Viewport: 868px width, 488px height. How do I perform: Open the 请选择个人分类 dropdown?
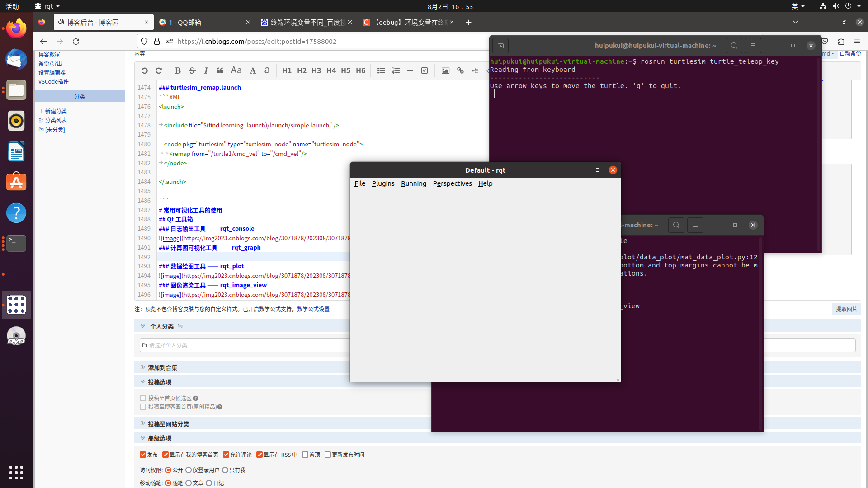click(x=244, y=345)
